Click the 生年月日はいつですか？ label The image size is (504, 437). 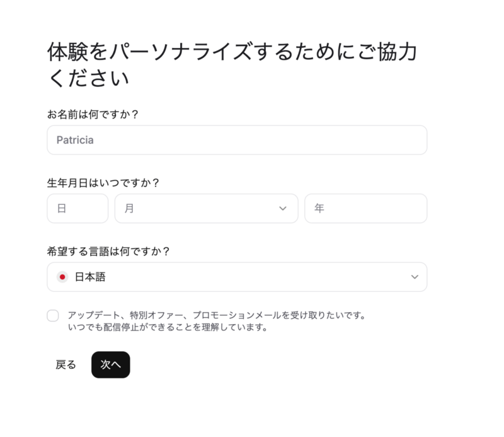(x=103, y=182)
